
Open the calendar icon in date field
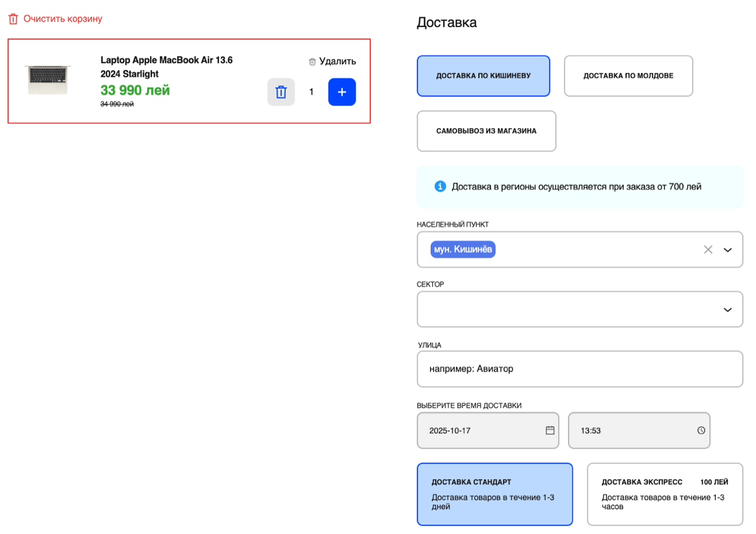pyautogui.click(x=550, y=430)
